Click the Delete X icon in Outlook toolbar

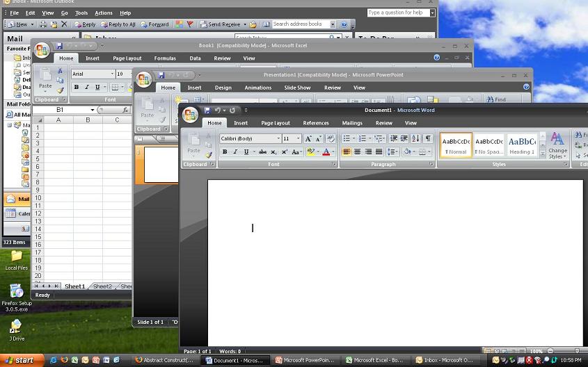(x=64, y=24)
